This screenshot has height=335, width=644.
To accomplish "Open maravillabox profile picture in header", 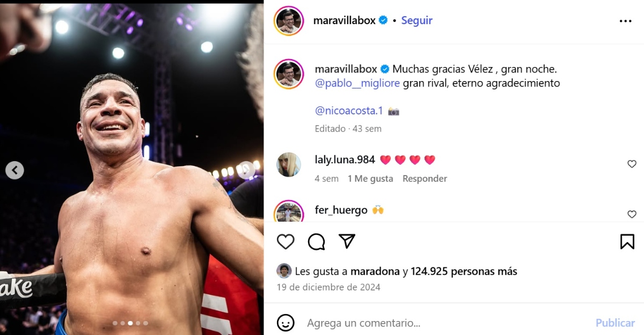I will (x=289, y=21).
